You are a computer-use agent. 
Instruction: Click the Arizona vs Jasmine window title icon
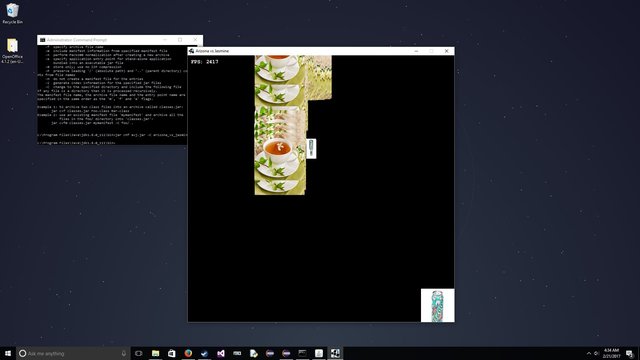(191, 51)
